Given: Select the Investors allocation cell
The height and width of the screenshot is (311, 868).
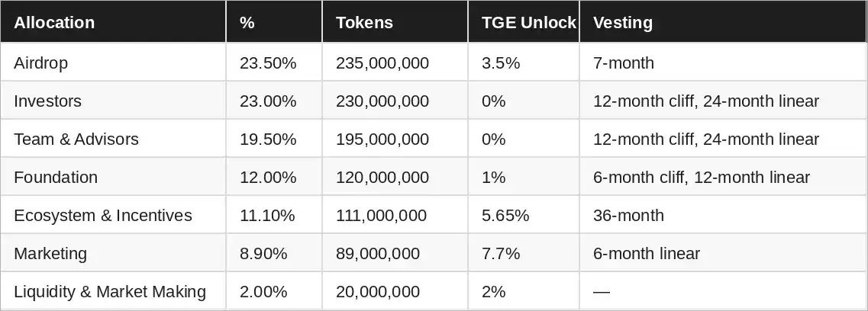Looking at the screenshot, I should [x=47, y=101].
